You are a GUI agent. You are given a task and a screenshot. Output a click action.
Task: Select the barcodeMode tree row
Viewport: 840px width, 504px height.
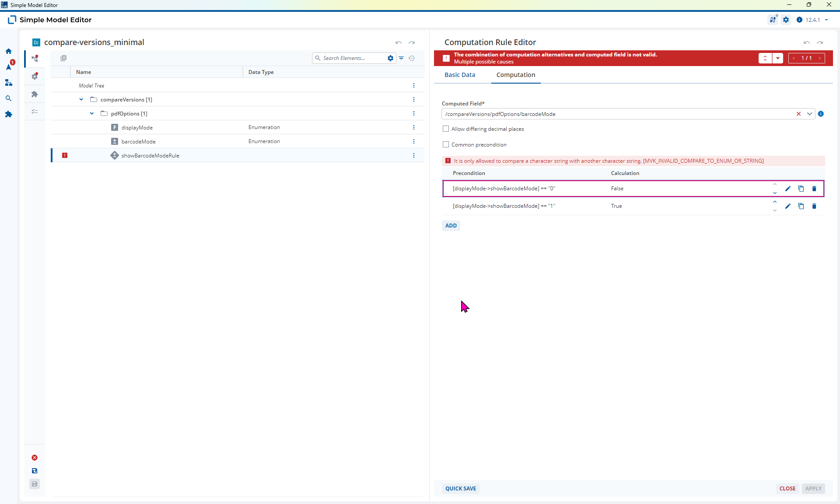pyautogui.click(x=238, y=141)
